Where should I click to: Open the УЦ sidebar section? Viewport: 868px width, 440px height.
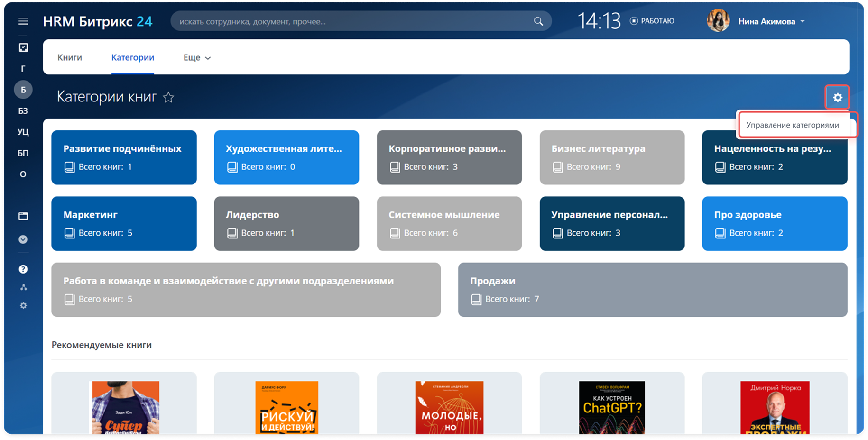[23, 132]
